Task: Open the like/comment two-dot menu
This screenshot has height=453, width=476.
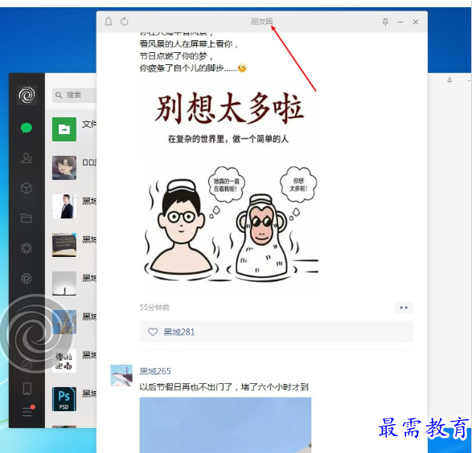Action: (x=404, y=308)
